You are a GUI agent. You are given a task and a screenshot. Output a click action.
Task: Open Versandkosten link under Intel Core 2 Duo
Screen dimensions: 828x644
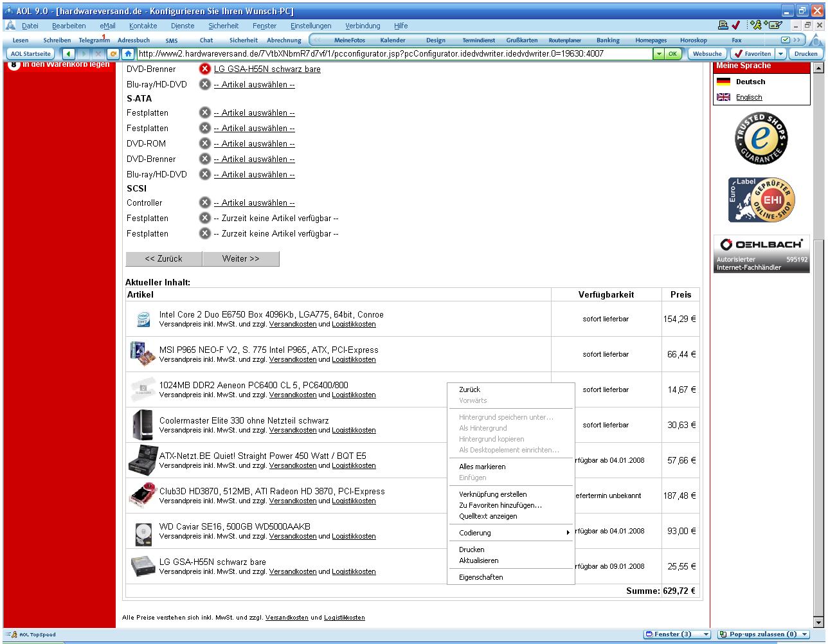pos(292,324)
